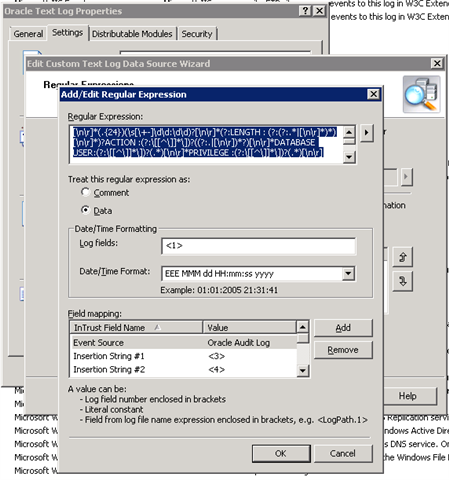Open the Date/Time Format dropdown

348,274
